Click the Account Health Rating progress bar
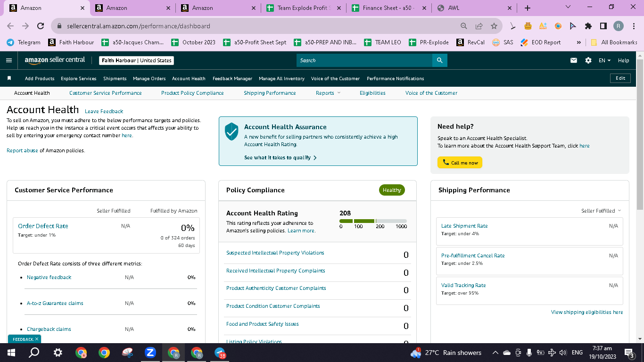 pyautogui.click(x=373, y=221)
